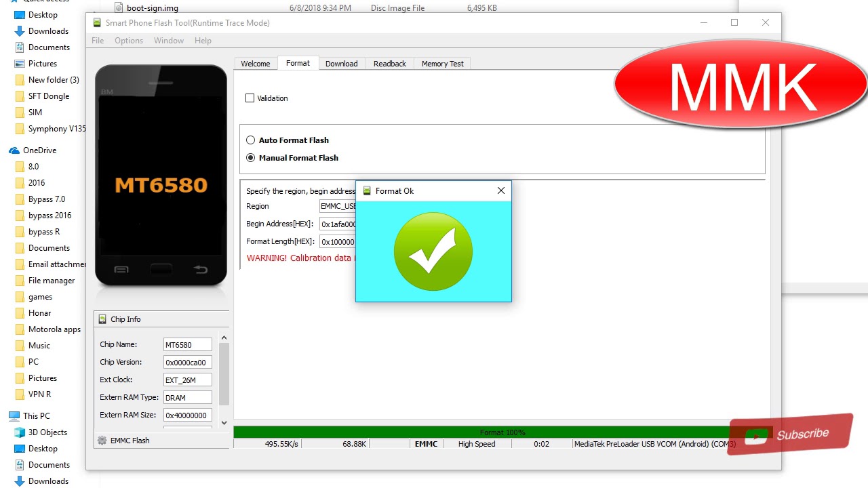Click the green checkmark in Format Ok dialog
This screenshot has height=488, width=868.
[x=433, y=251]
